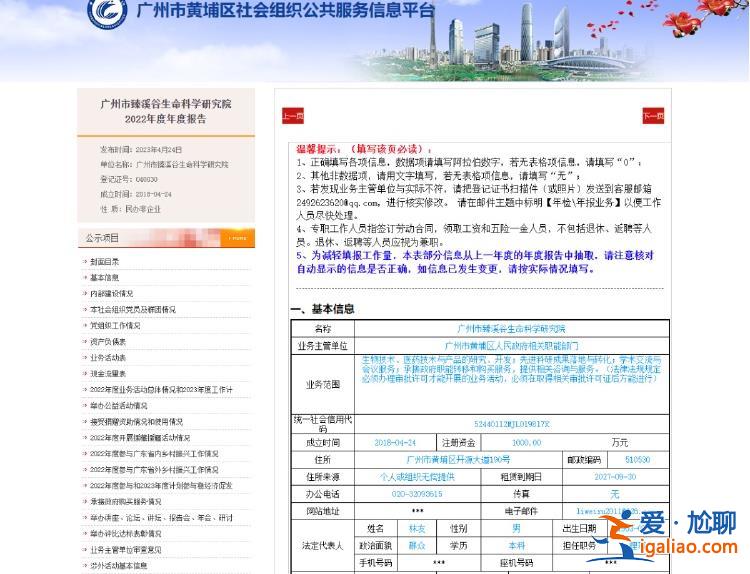Click 办公电话 value 020-32093615

417,494
